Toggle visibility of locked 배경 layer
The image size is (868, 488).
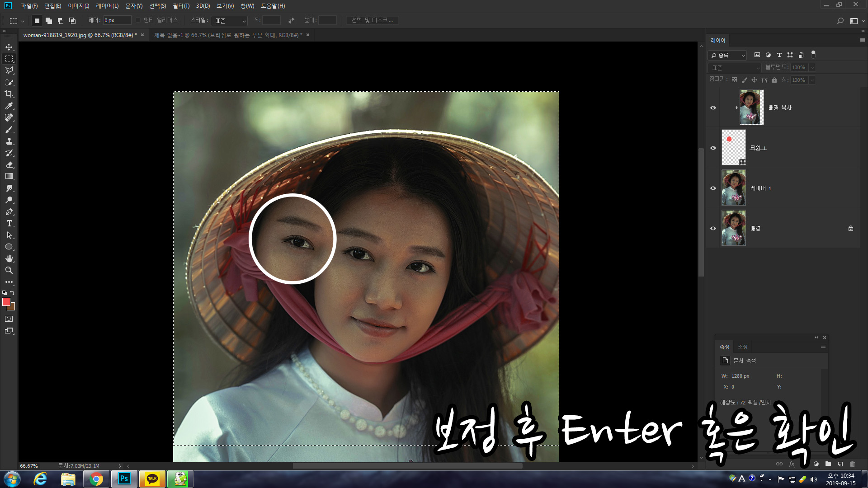[x=713, y=228]
